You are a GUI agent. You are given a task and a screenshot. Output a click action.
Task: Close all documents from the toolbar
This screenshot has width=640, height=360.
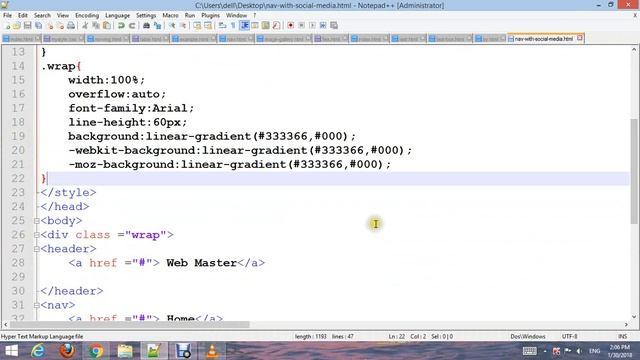point(60,25)
